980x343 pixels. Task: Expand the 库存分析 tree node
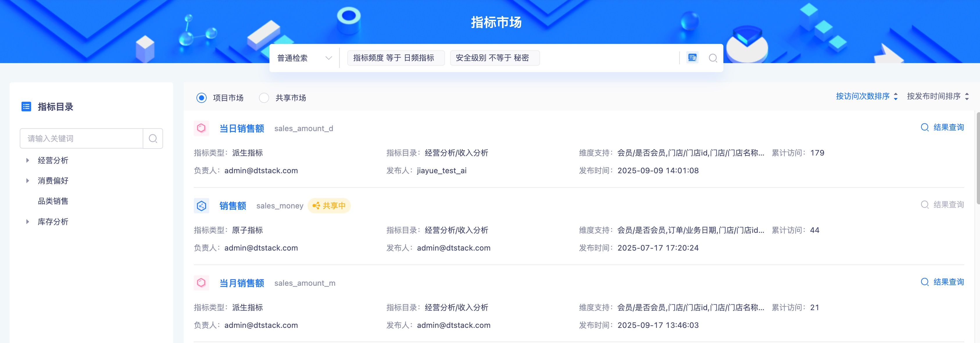[x=27, y=221]
